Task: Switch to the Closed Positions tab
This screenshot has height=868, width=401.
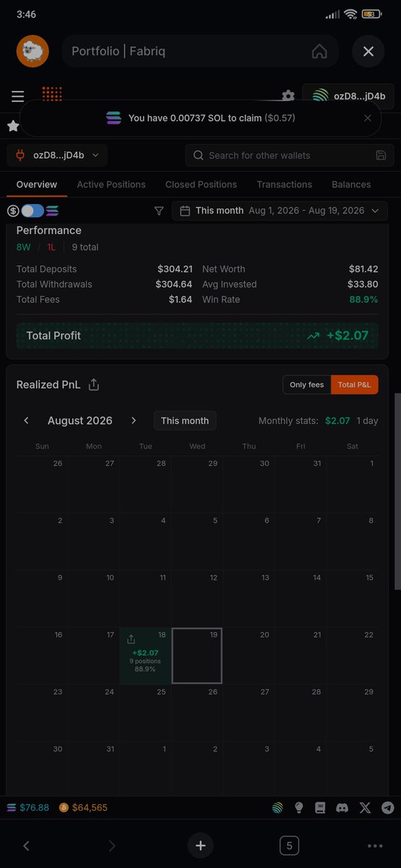Action: pos(201,184)
